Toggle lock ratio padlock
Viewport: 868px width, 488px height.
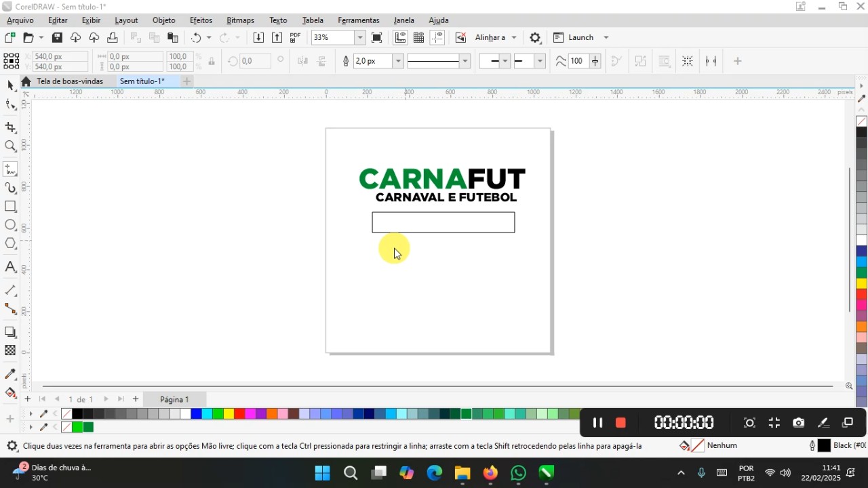[212, 62]
